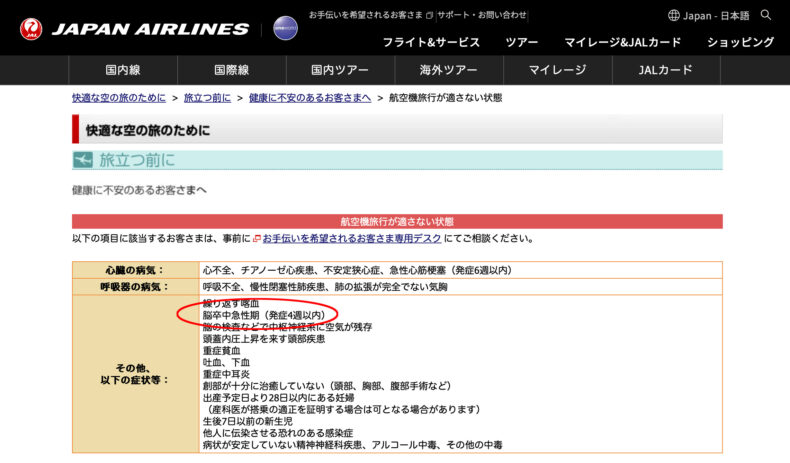Screen dimensions: 790x463
Task: Open the ショッピング top menu
Action: pos(740,42)
